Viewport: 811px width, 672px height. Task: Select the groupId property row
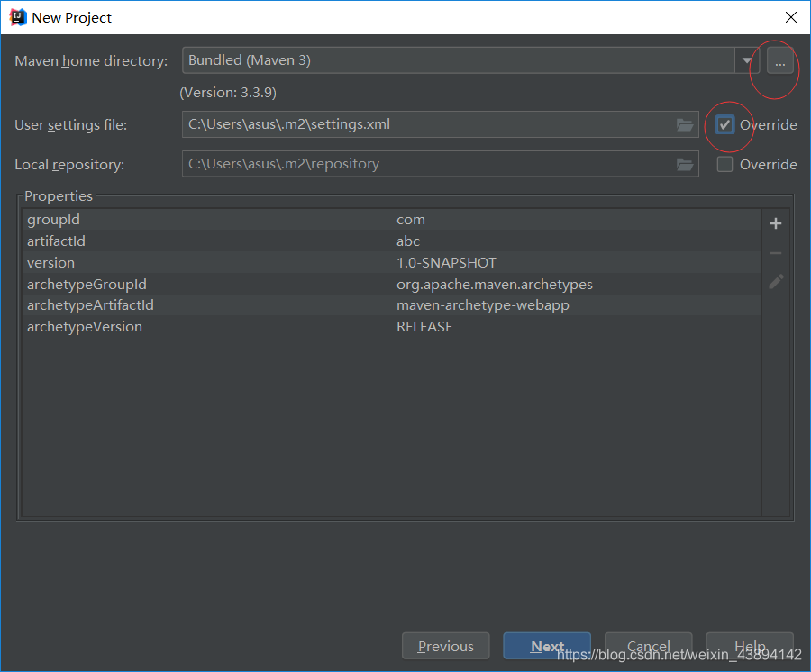392,219
